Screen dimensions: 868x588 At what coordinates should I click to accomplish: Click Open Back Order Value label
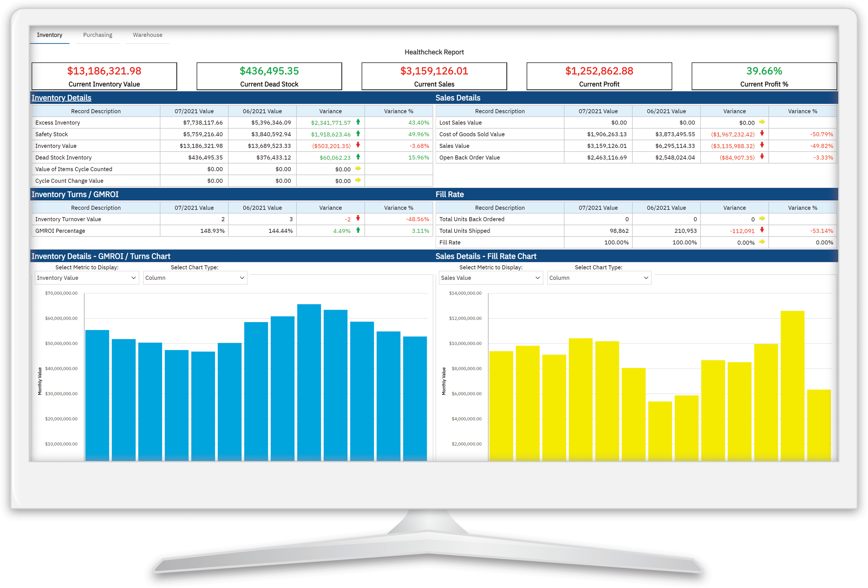click(x=470, y=157)
